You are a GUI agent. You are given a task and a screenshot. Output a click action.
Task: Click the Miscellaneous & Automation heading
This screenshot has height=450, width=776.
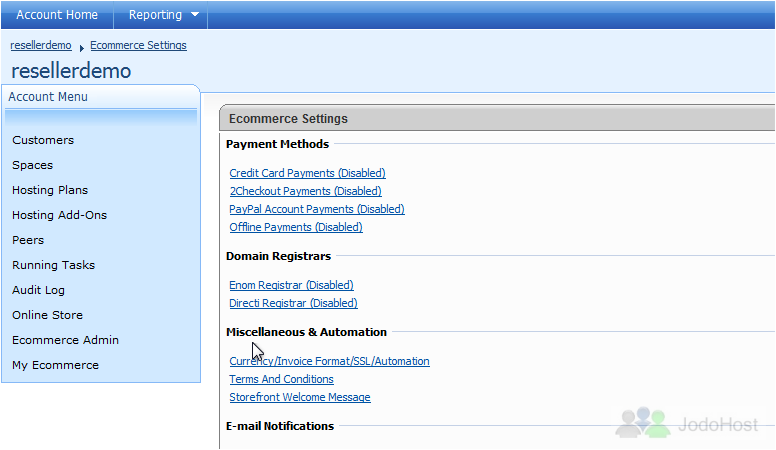306,332
